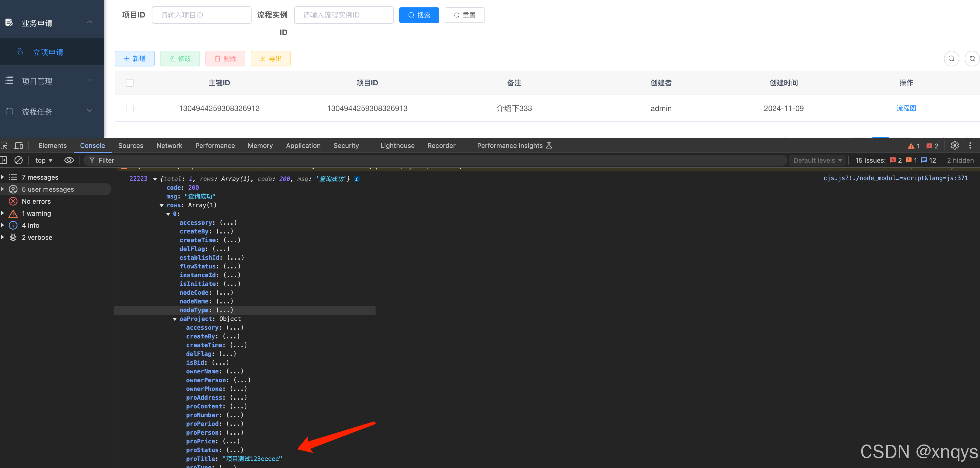This screenshot has height=468, width=980.
Task: Check the row 1304944259308326912 checkbox
Action: click(x=130, y=109)
